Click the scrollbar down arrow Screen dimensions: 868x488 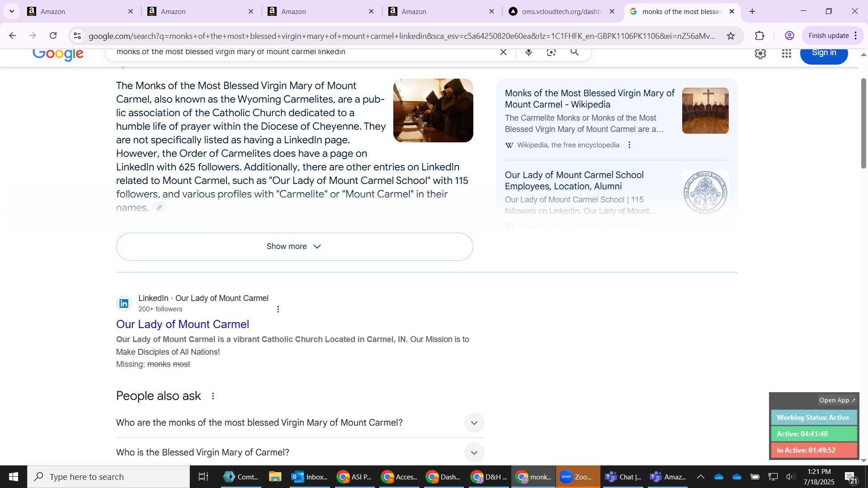pos(863,461)
